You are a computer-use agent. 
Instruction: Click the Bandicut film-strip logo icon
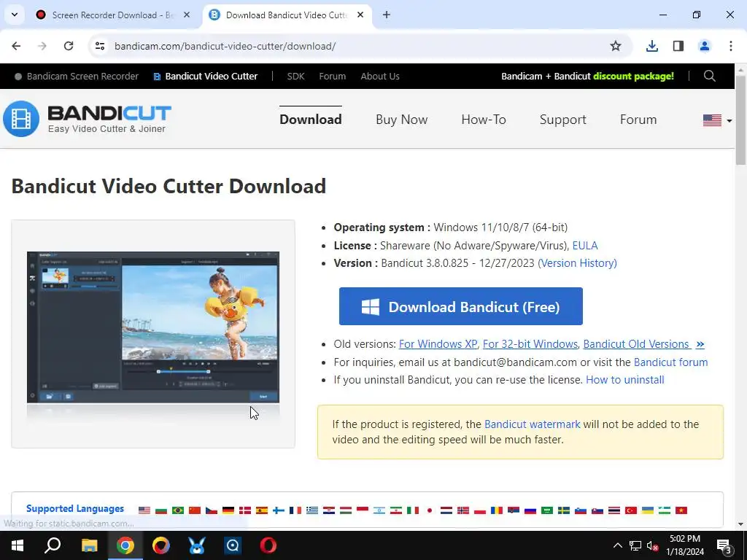coord(21,119)
